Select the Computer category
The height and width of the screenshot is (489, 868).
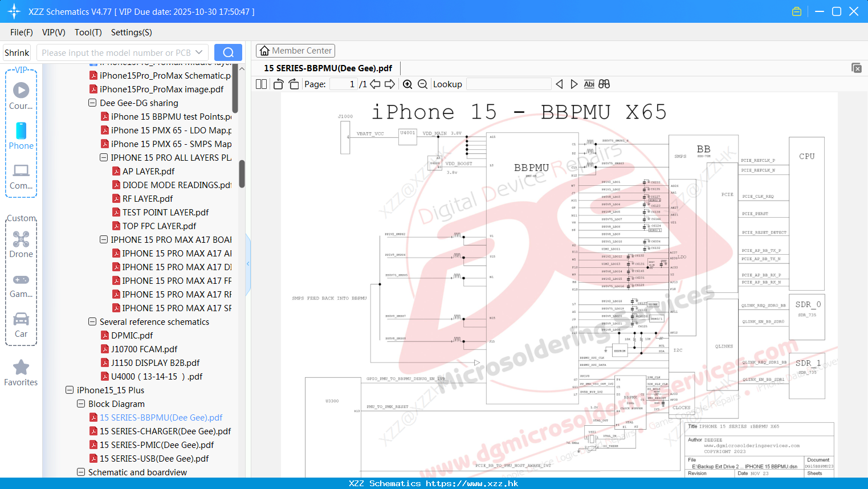(21, 176)
